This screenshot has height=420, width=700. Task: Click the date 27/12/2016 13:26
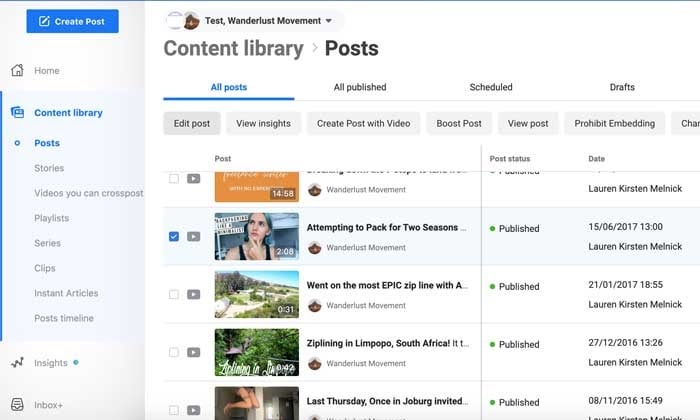pos(625,343)
